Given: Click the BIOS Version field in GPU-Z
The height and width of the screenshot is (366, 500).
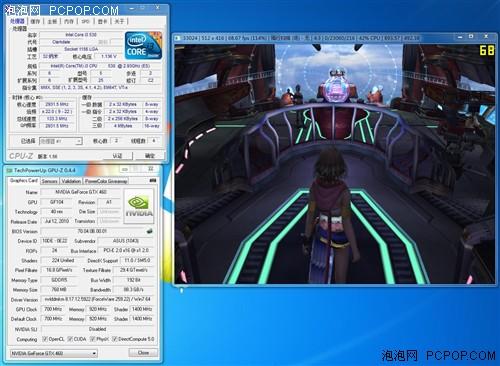Looking at the screenshot, I should click(x=92, y=231).
